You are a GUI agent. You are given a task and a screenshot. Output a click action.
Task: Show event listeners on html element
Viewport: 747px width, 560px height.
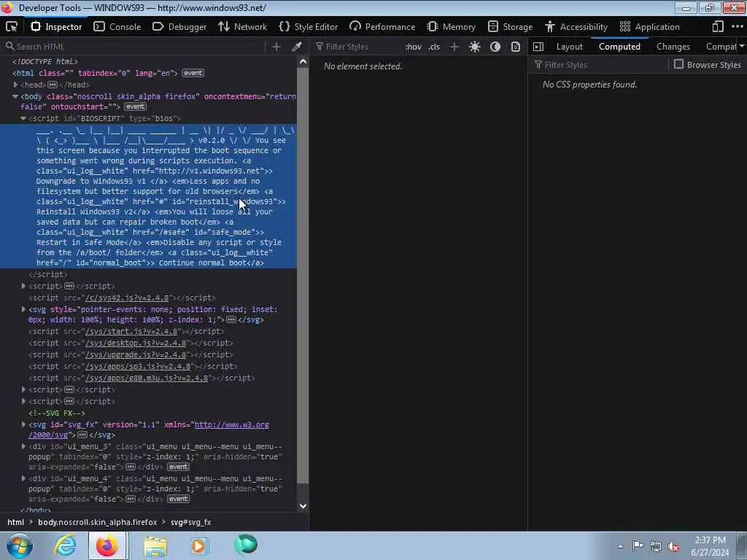[193, 73]
